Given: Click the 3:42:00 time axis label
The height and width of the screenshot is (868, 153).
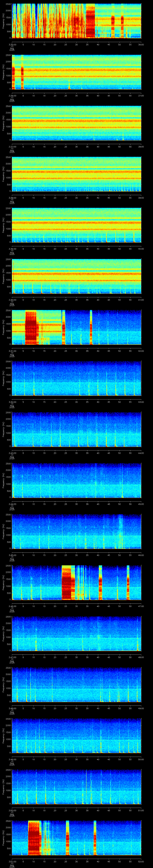Looking at the screenshot, I should tap(12, 402).
